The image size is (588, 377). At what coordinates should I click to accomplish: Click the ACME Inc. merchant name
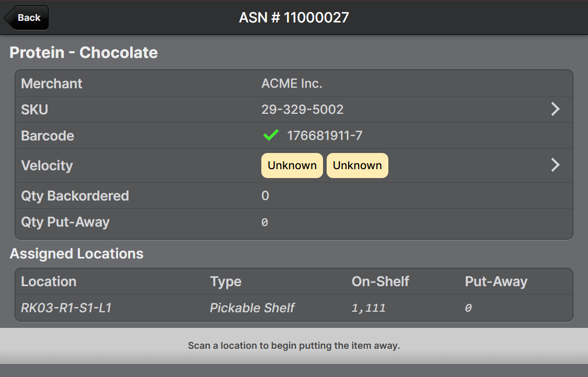click(x=292, y=84)
